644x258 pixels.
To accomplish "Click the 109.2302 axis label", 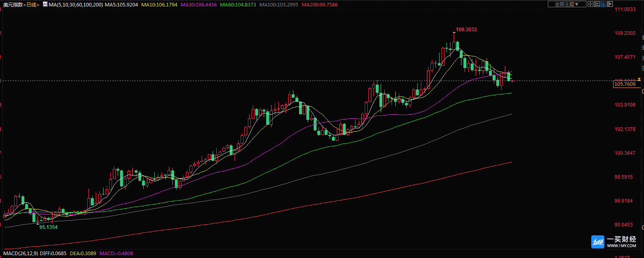I will pyautogui.click(x=625, y=33).
